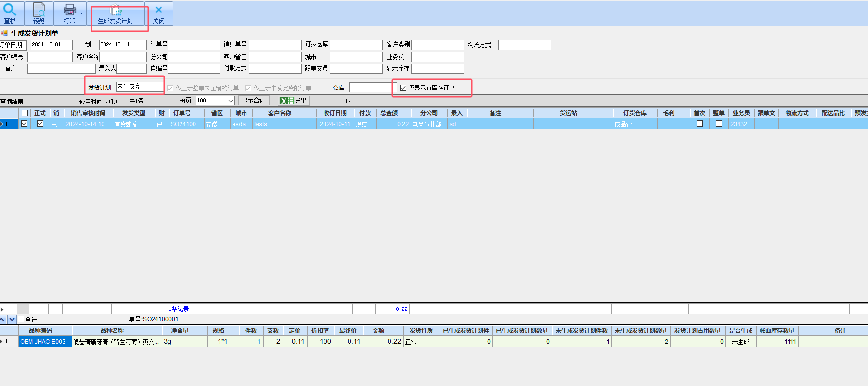
Task: Open the print options dropdown arrow
Action: click(x=81, y=13)
